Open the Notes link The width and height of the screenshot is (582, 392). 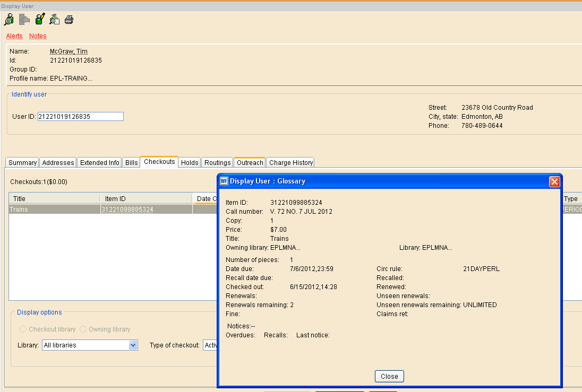pos(38,36)
